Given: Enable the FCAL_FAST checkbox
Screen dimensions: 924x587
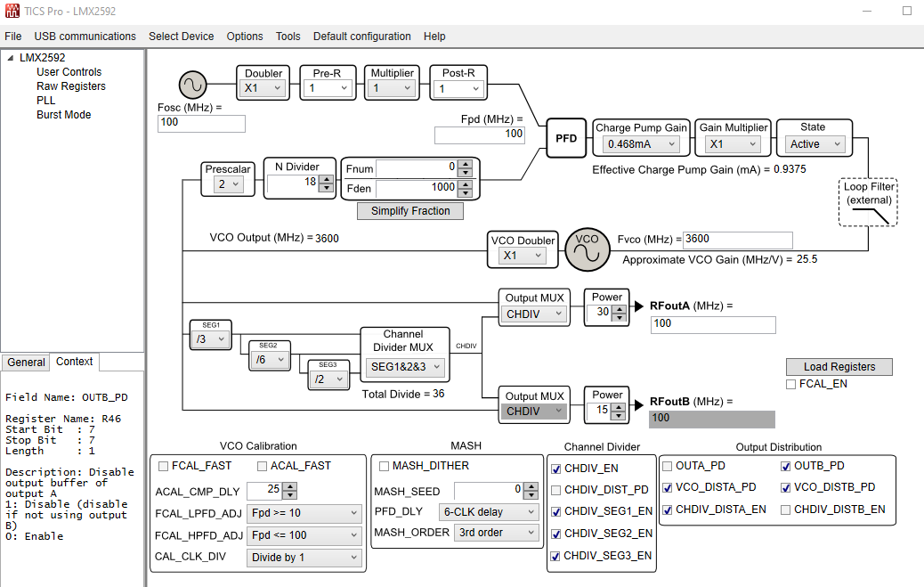Looking at the screenshot, I should 164,466.
